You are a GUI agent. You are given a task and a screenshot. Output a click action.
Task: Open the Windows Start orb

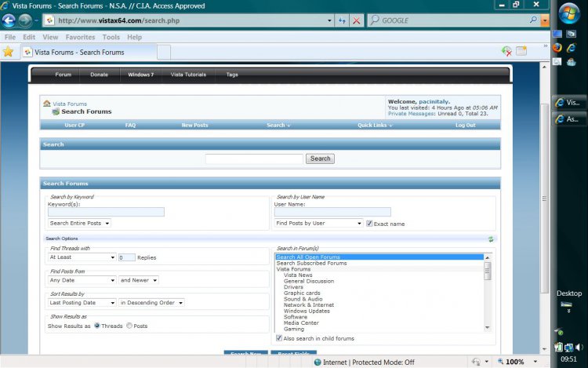[x=569, y=13]
